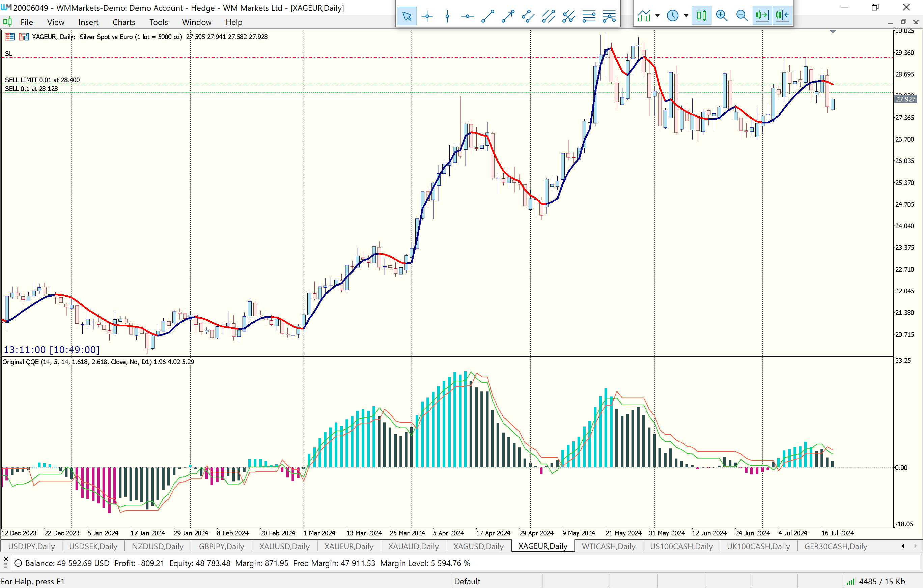Click the connection status 4485 / 15 Kb

(x=882, y=581)
